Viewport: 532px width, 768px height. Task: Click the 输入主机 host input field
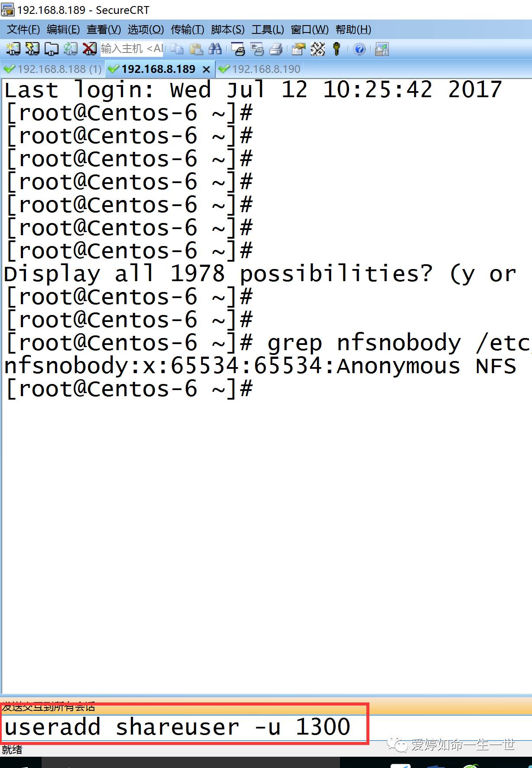coord(131,49)
